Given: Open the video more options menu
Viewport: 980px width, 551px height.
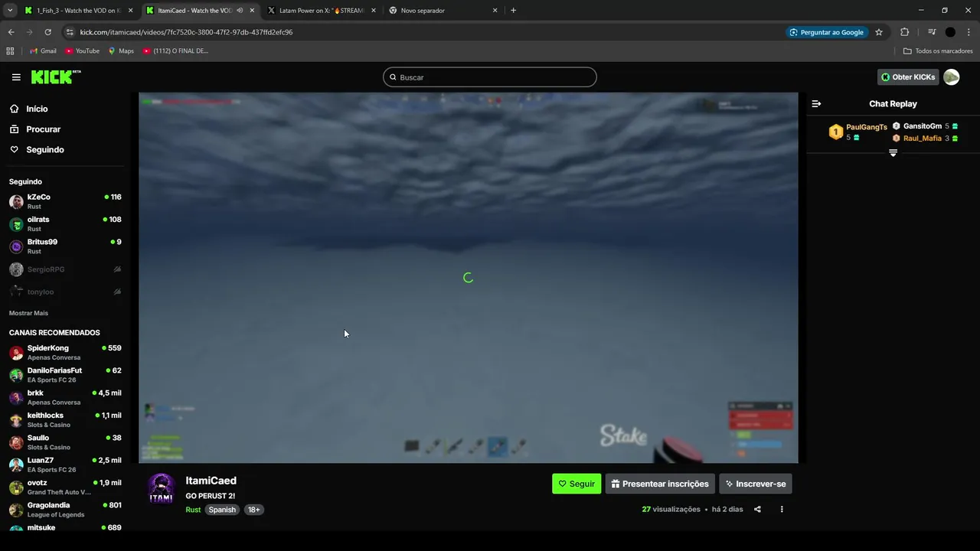Looking at the screenshot, I should point(782,510).
